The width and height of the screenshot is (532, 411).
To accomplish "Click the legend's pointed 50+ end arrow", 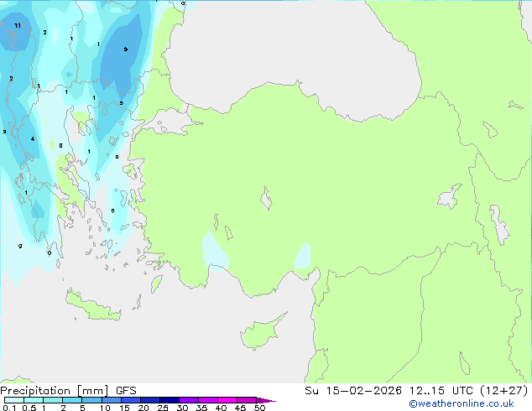I will (x=266, y=400).
